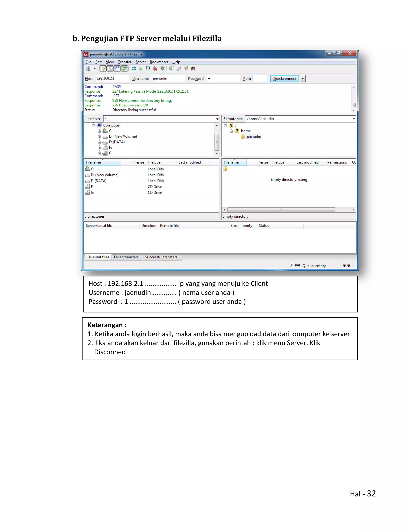Sort local list by Filesize column
Viewport: 411px width, 532px height.
pos(133,162)
